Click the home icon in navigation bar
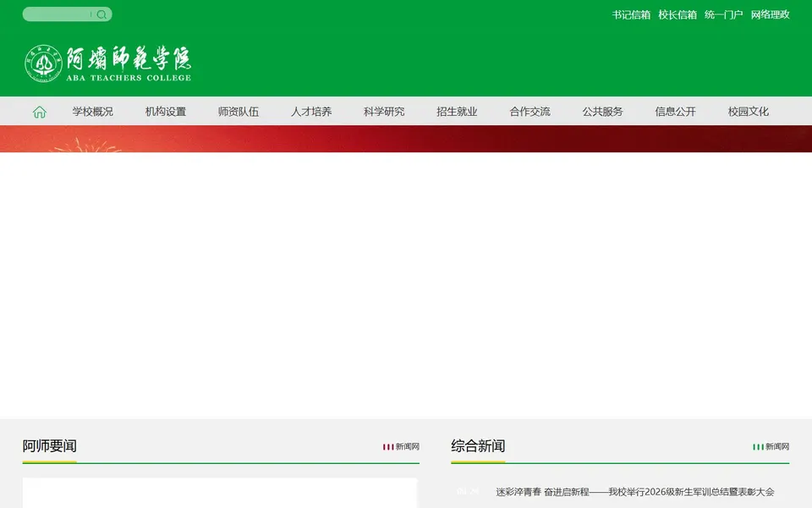 click(40, 112)
